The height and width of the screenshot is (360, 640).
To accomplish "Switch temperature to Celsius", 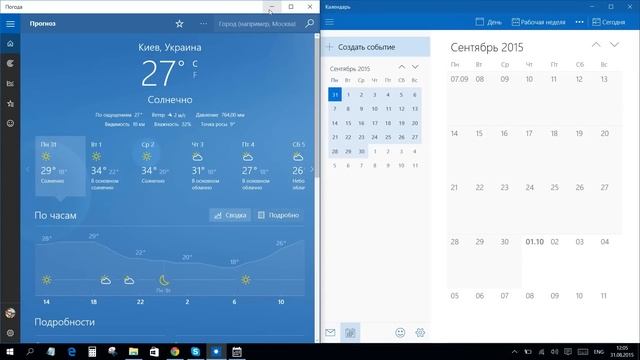I will click(x=195, y=64).
